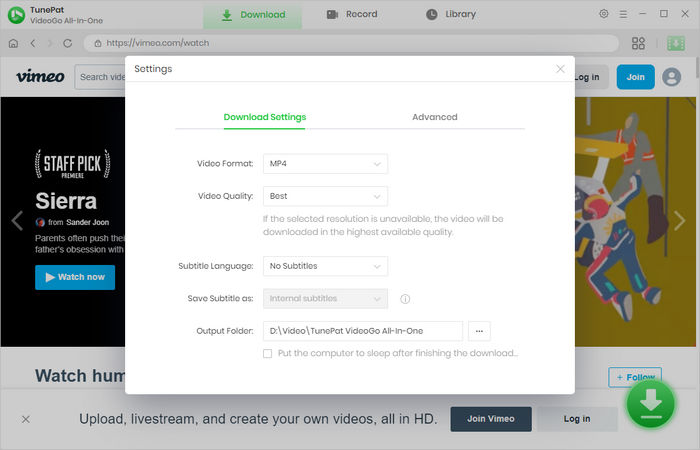Click the URL address bar
The height and width of the screenshot is (450, 700).
click(x=351, y=43)
